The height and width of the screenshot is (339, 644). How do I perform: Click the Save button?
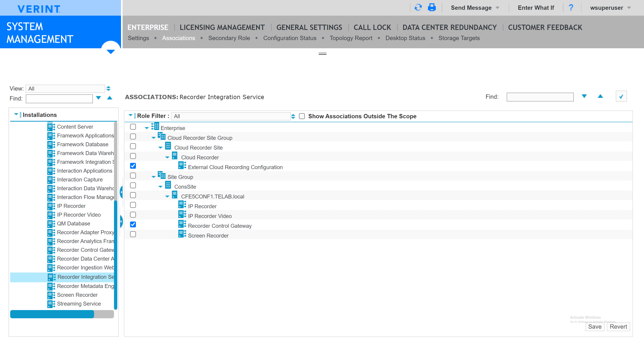(x=595, y=326)
